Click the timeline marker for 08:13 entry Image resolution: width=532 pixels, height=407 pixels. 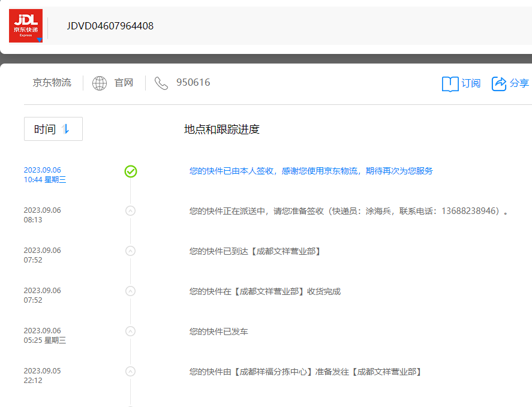click(x=131, y=210)
